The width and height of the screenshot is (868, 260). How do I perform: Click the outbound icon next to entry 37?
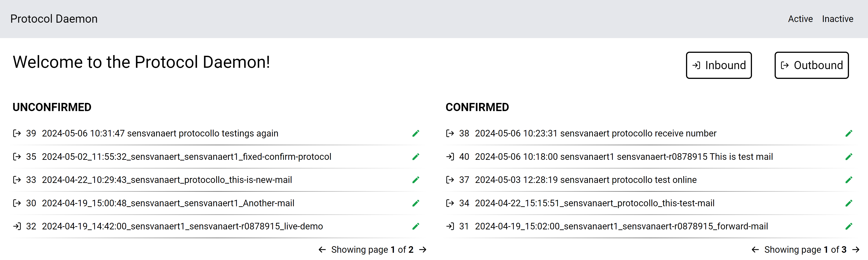tap(450, 180)
